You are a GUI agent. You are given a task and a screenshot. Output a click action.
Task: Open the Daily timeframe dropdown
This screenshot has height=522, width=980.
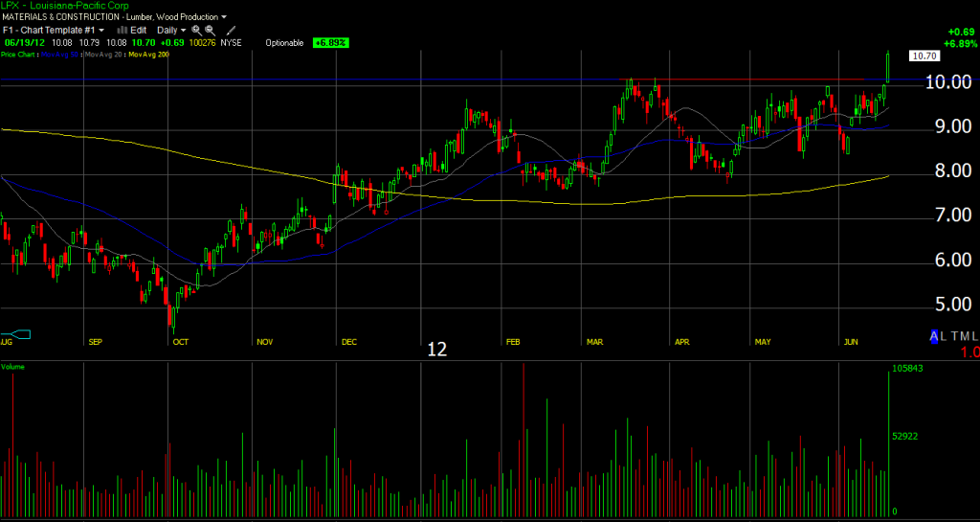(171, 31)
